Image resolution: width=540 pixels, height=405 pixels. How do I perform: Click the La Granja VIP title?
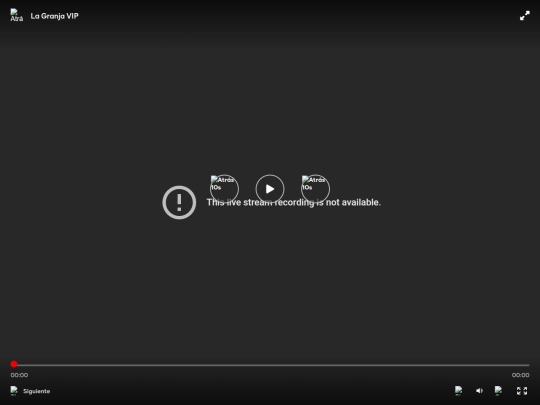[54, 16]
